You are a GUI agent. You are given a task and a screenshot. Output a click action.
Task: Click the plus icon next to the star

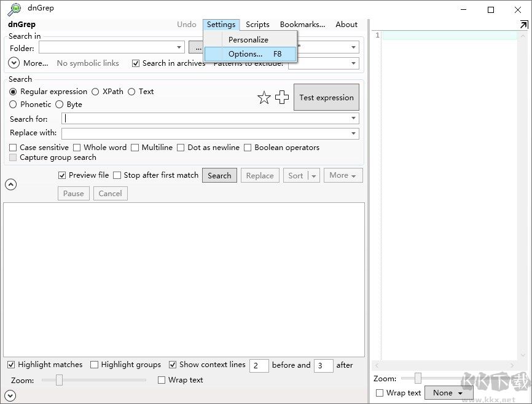282,97
